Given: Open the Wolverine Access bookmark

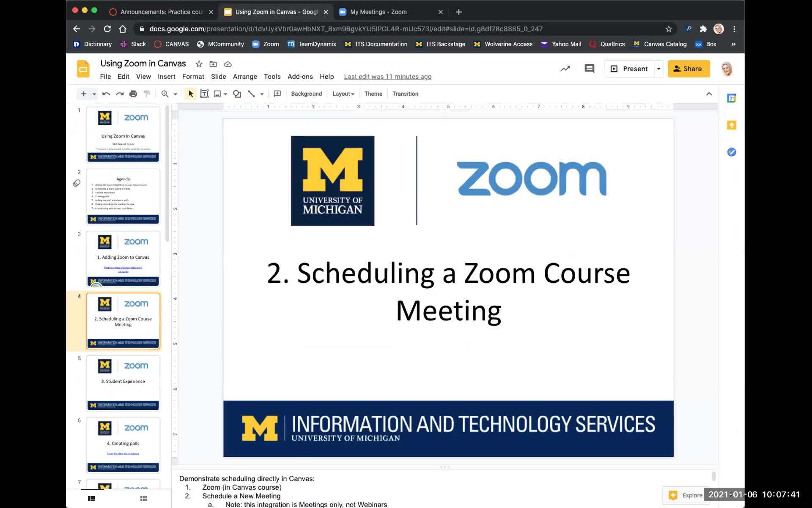Looking at the screenshot, I should (x=503, y=44).
